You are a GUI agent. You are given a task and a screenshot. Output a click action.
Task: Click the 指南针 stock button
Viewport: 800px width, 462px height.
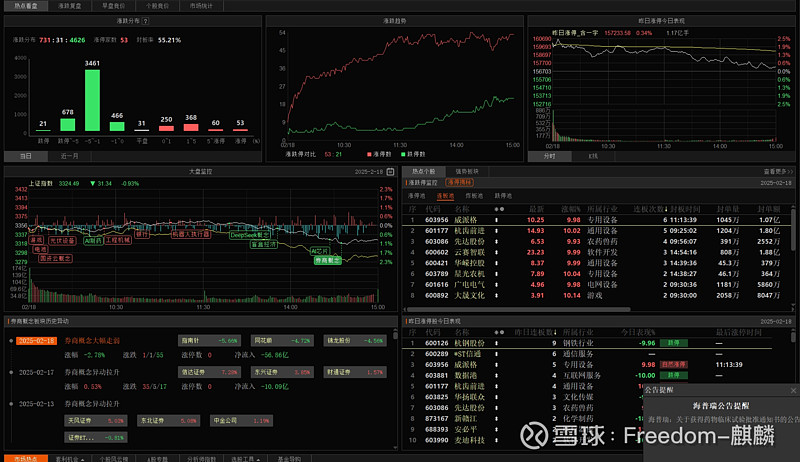click(209, 341)
